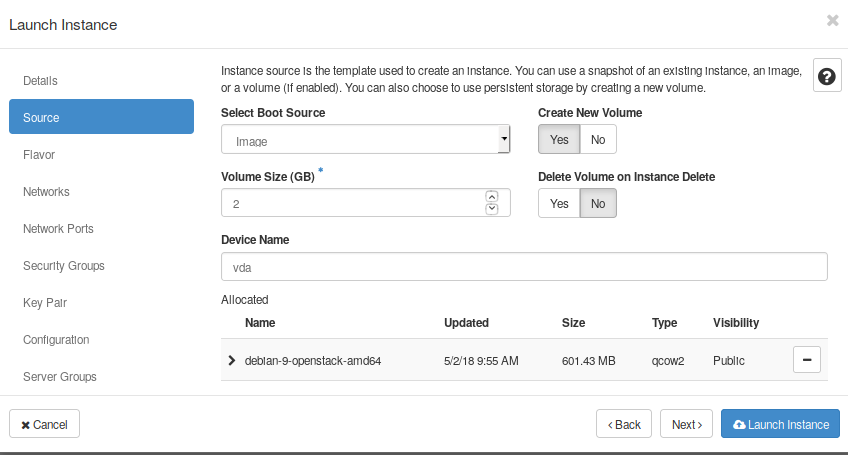Expand the debian-9-openstack-amd64 row details

click(x=233, y=360)
